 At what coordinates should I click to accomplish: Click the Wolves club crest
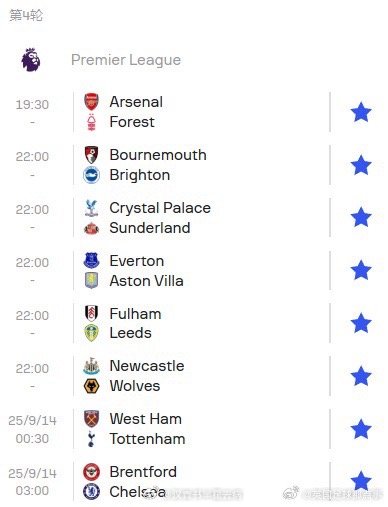pos(91,386)
